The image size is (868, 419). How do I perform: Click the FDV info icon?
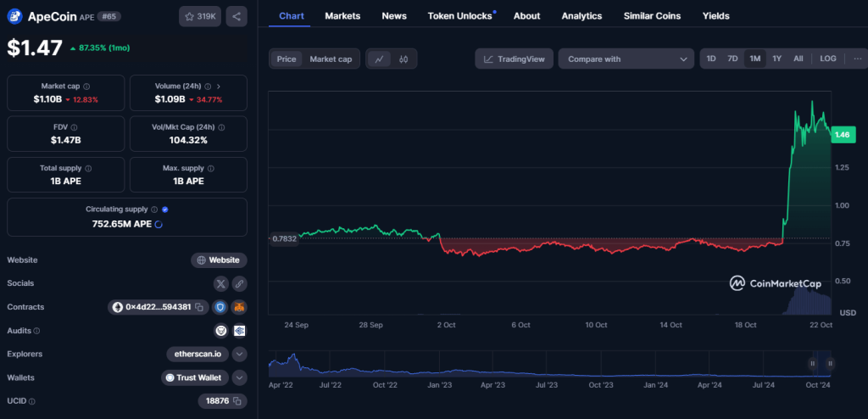click(x=75, y=127)
